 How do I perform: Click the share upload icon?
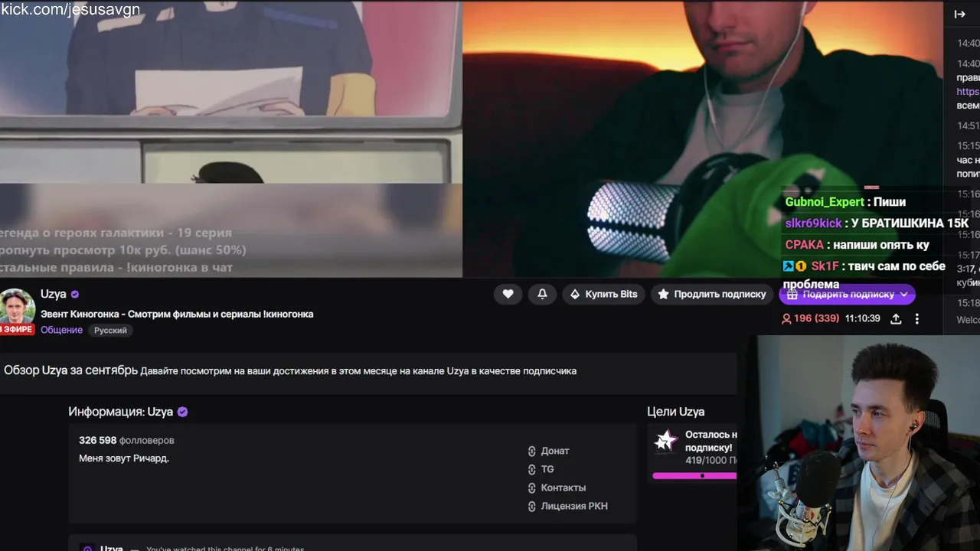pos(896,318)
